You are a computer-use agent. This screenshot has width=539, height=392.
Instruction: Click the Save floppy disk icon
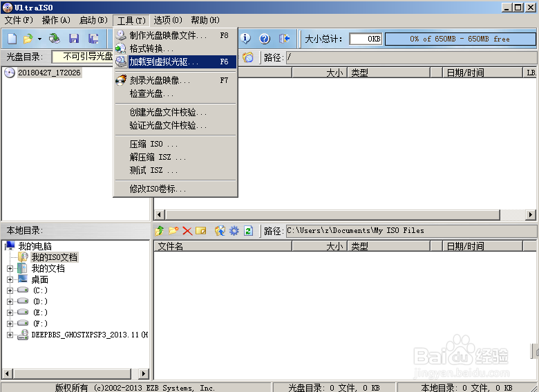tap(74, 39)
